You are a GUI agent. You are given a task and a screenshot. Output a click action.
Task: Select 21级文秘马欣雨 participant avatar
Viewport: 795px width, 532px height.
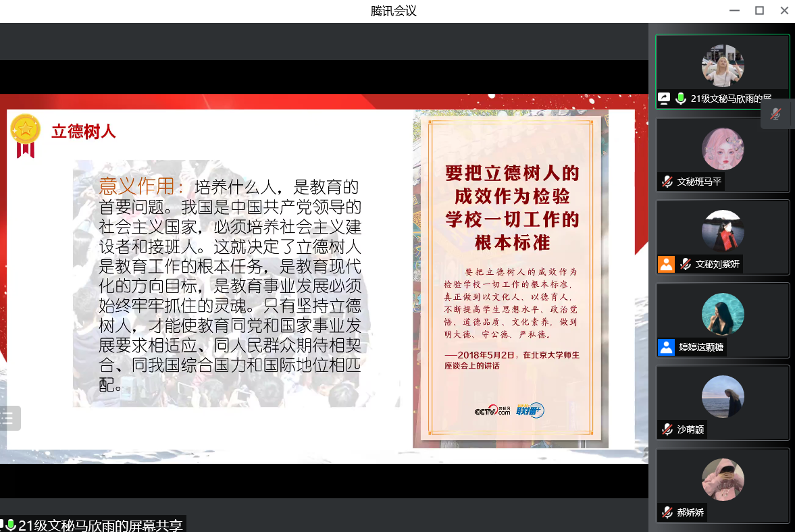723,66
